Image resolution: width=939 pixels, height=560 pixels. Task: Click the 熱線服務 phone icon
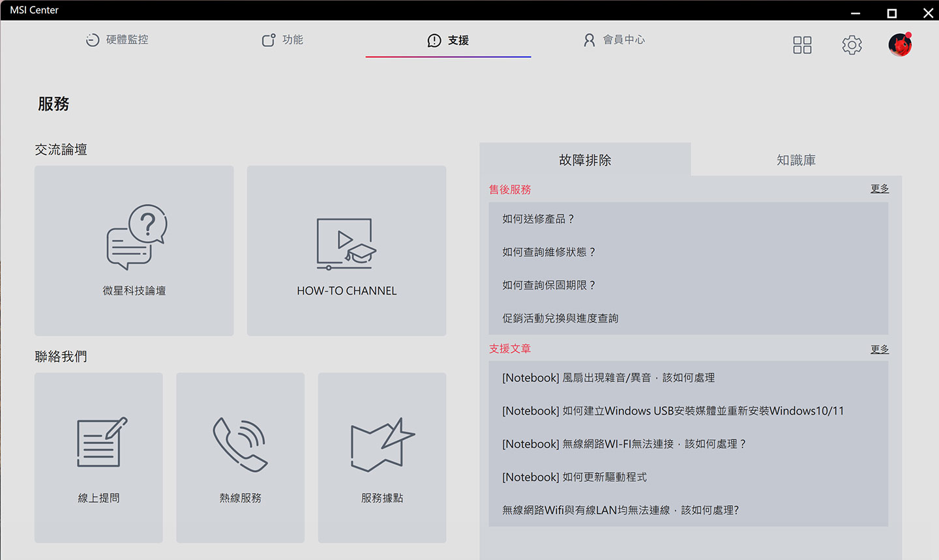(240, 444)
